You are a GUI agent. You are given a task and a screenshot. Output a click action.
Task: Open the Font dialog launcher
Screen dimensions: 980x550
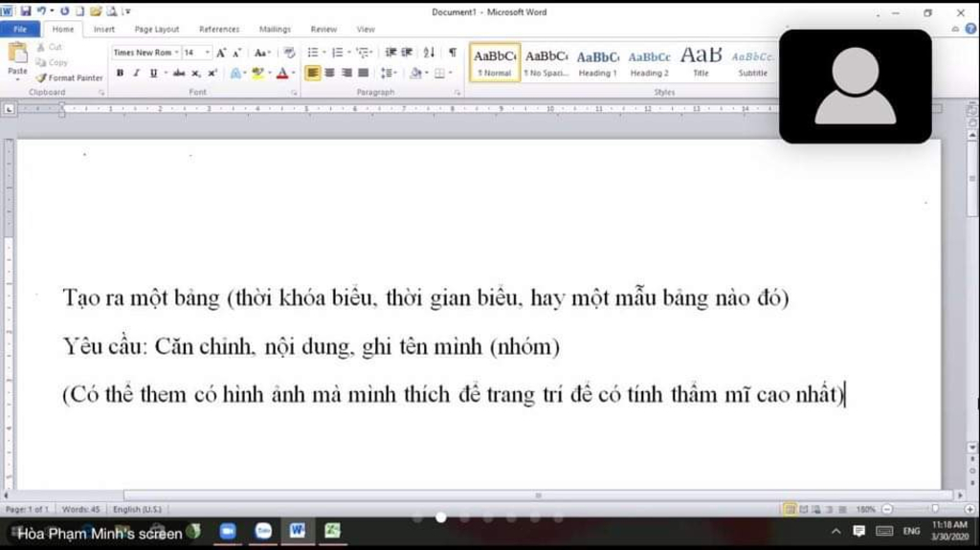(x=294, y=93)
